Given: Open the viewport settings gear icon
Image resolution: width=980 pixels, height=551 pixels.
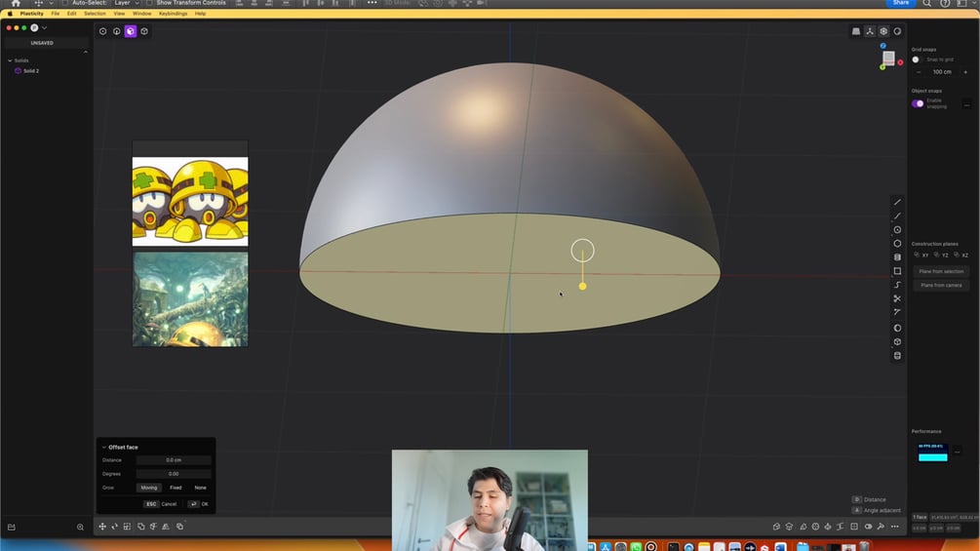Looking at the screenshot, I should coord(883,31).
